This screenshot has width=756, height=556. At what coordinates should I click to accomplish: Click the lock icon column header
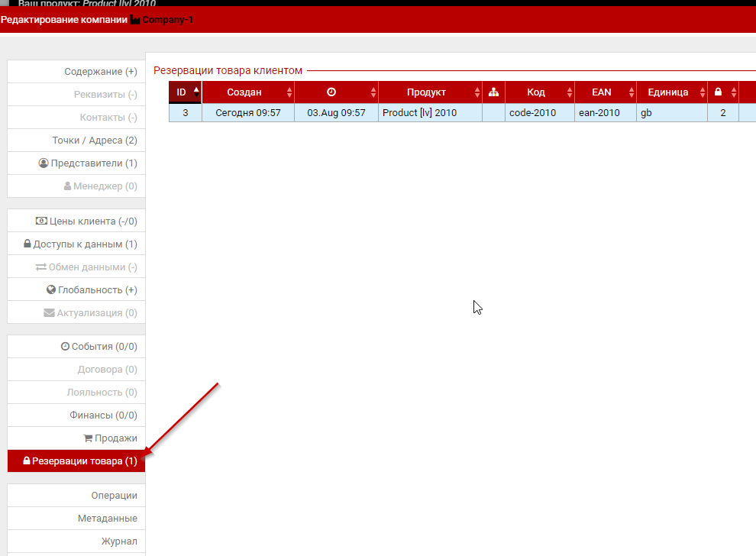tap(718, 92)
